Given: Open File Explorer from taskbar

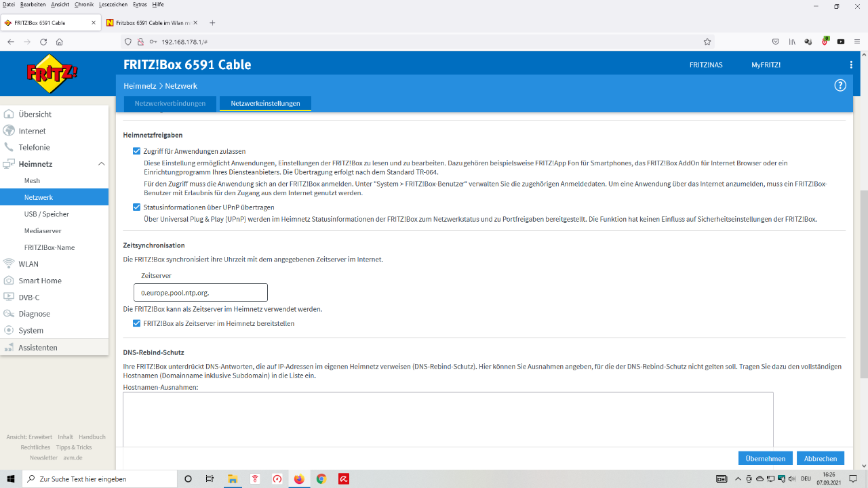Looking at the screenshot, I should click(x=233, y=479).
